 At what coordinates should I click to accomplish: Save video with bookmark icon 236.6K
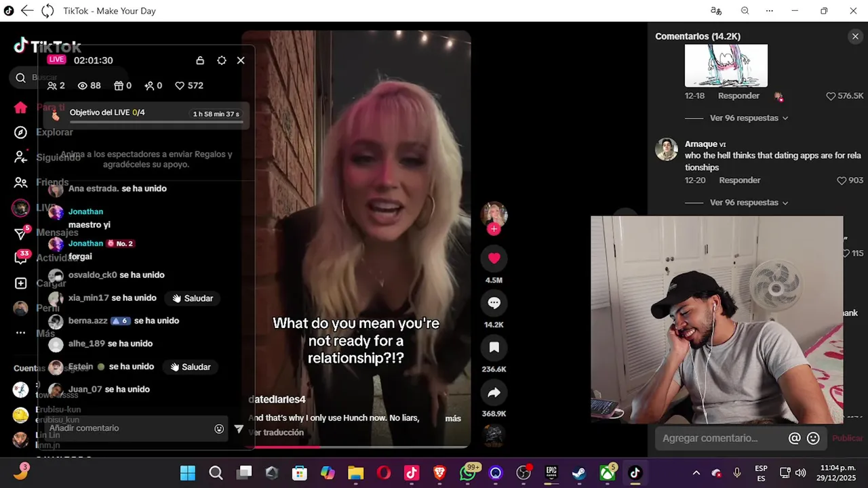494,348
